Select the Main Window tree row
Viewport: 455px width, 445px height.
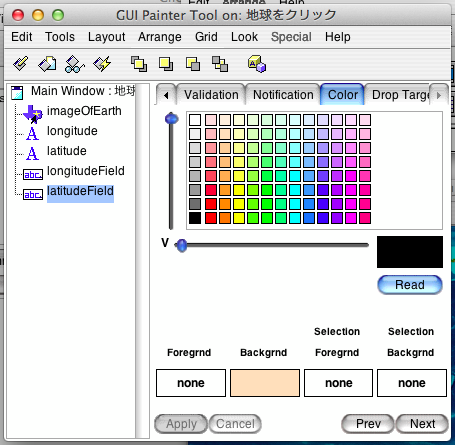[x=83, y=91]
